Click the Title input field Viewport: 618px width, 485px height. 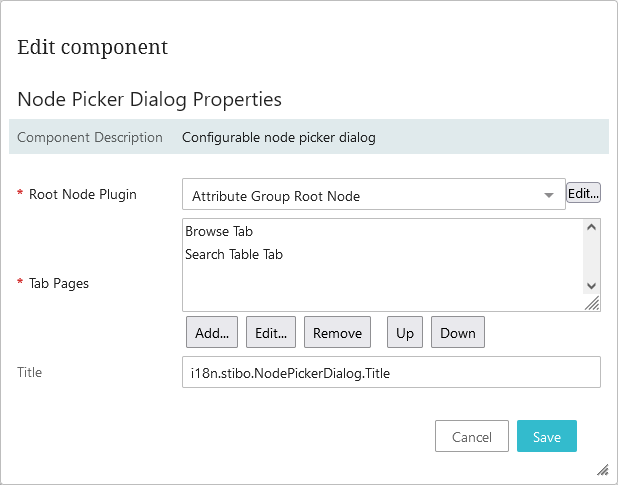click(x=391, y=372)
